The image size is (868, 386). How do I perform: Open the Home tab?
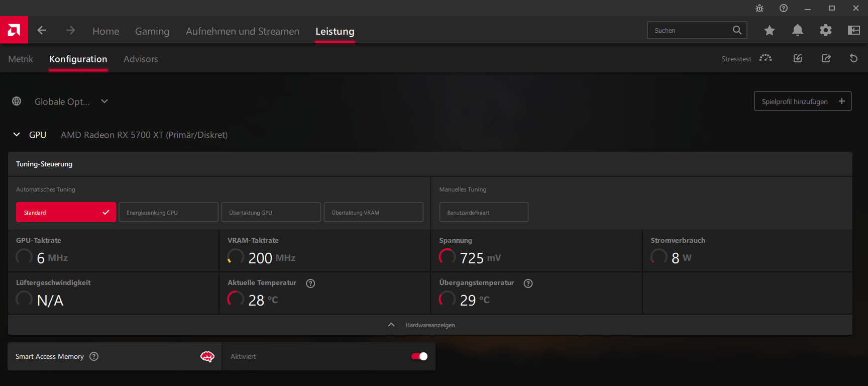106,31
